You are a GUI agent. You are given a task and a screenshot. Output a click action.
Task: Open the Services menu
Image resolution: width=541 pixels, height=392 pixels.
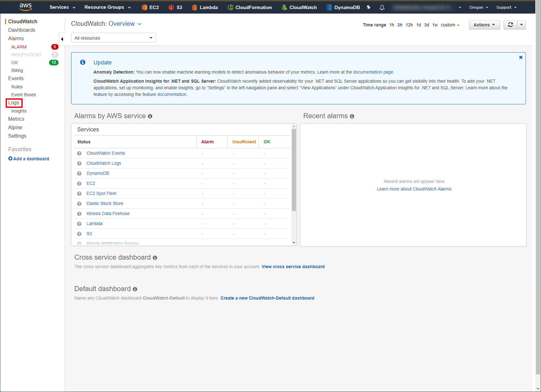tap(62, 7)
